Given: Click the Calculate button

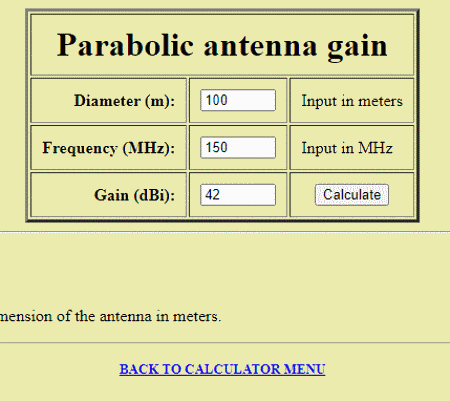Looking at the screenshot, I should [x=352, y=195].
